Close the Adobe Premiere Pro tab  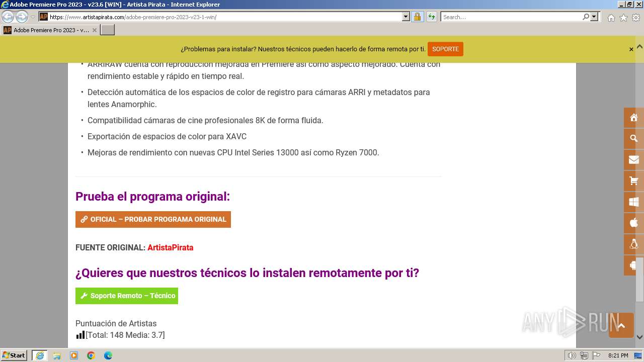94,30
